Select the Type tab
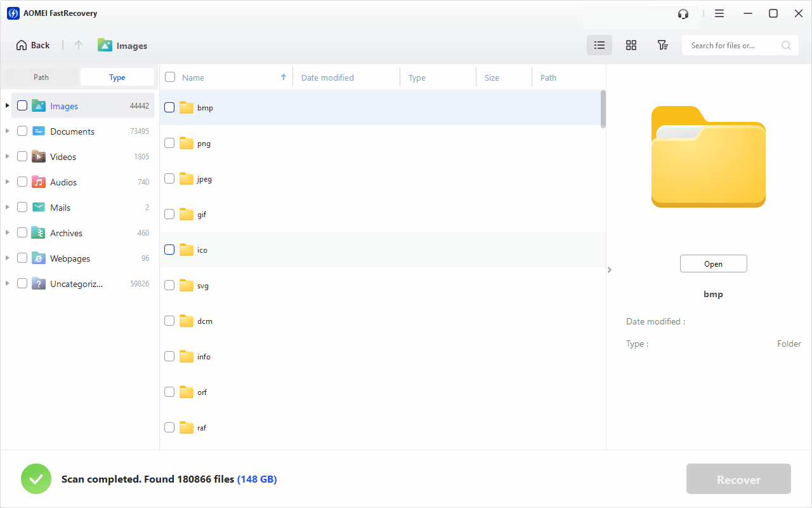The width and height of the screenshot is (812, 508). (117, 77)
